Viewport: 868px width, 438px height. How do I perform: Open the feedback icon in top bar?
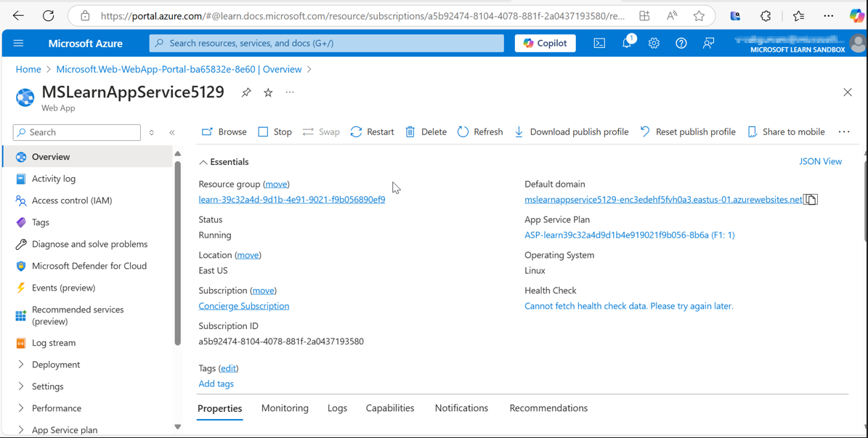(x=708, y=43)
